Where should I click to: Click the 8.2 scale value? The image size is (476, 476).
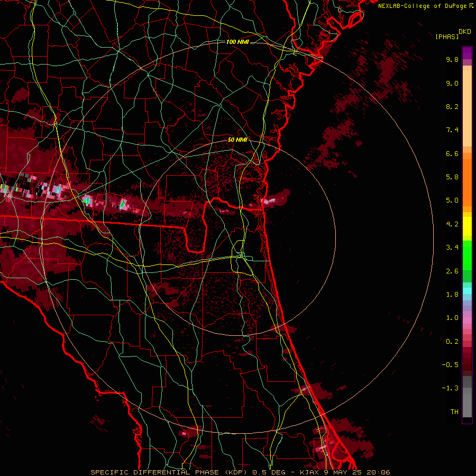(x=452, y=106)
